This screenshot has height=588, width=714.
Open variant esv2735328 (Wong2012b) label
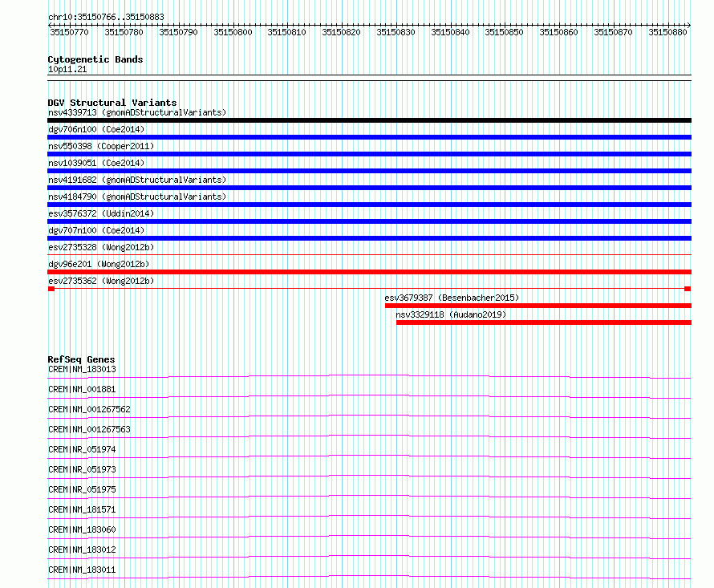(101, 247)
